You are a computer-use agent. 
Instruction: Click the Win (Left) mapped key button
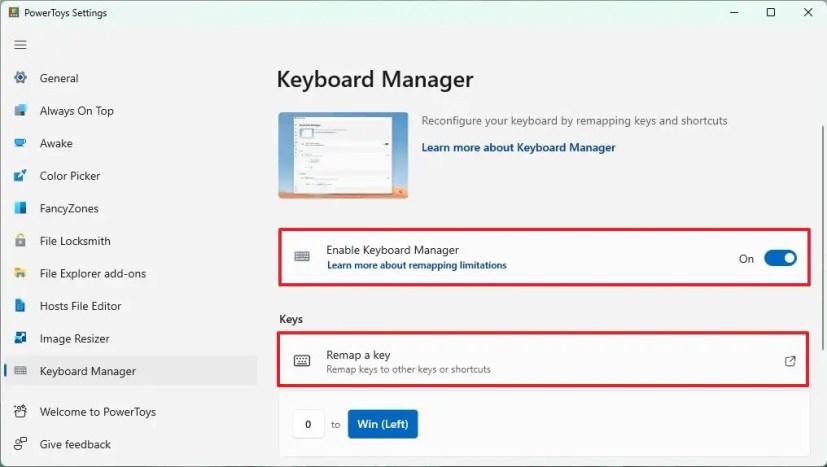click(x=383, y=424)
